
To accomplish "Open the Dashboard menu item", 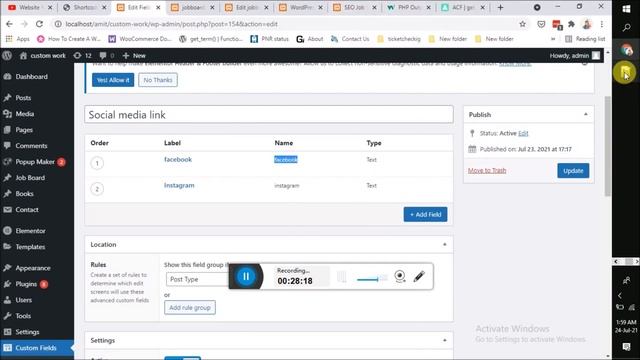I will [x=31, y=77].
